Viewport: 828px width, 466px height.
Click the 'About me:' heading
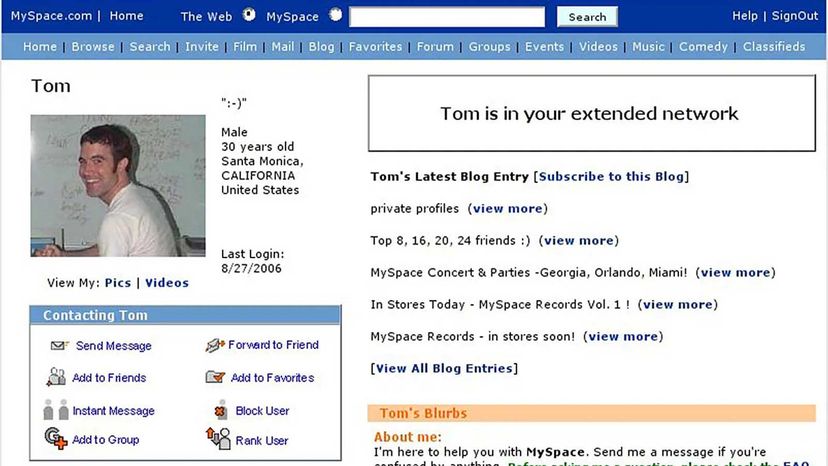[x=408, y=437]
